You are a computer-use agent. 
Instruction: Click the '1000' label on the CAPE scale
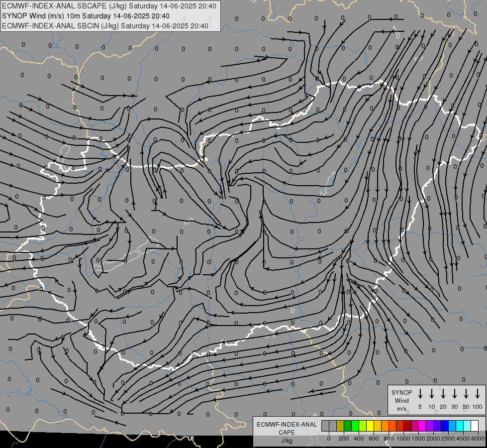pyautogui.click(x=403, y=439)
